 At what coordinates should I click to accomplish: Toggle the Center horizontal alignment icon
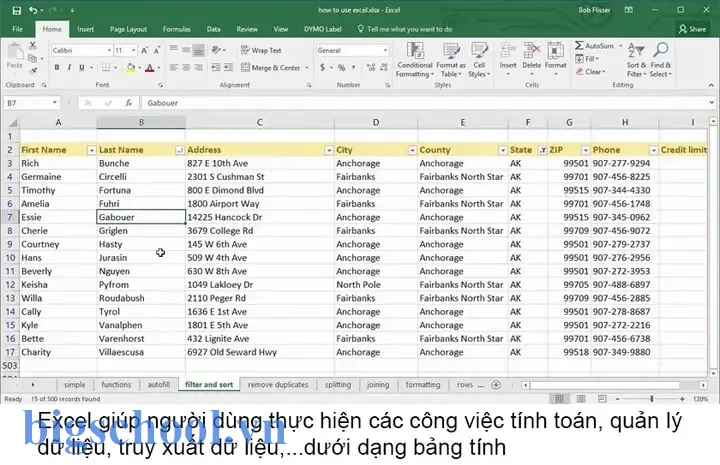click(x=186, y=67)
